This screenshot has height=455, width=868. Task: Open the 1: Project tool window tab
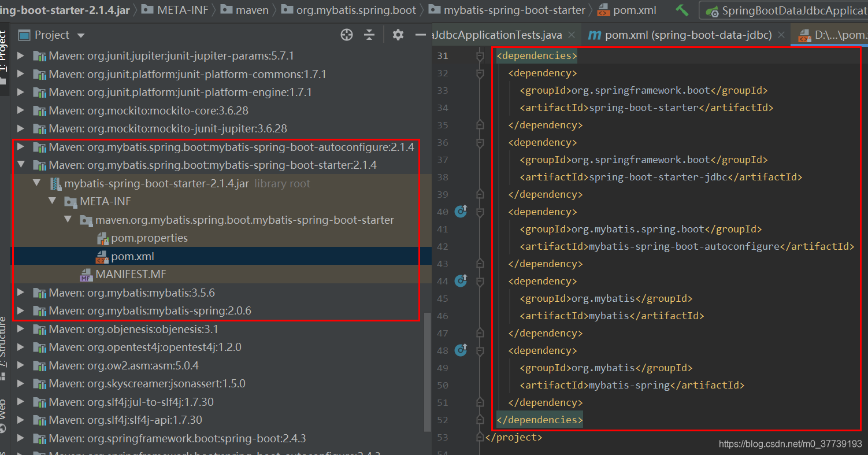pyautogui.click(x=3, y=58)
